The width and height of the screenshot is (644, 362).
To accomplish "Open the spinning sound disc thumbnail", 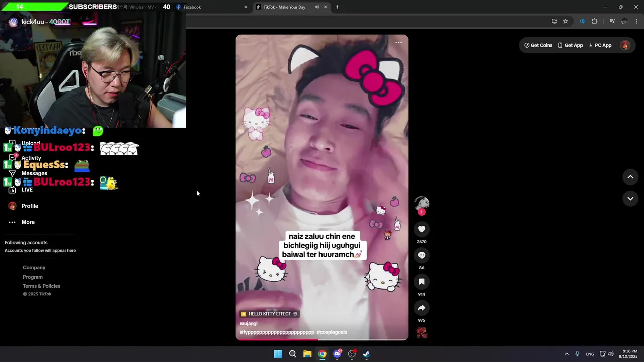I will click(x=422, y=332).
